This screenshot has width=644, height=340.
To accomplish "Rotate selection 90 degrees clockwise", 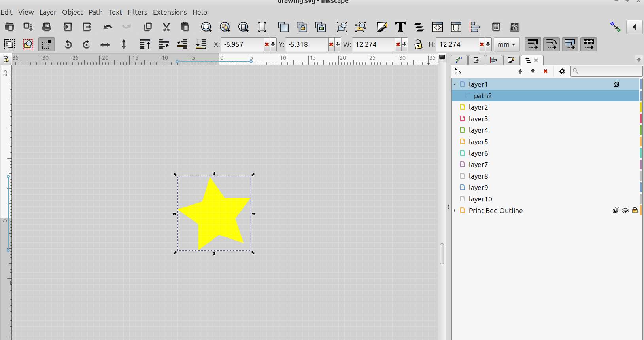I will coord(87,45).
